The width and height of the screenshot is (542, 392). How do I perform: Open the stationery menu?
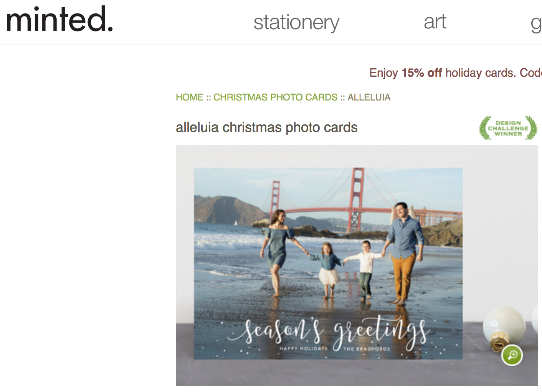(296, 22)
